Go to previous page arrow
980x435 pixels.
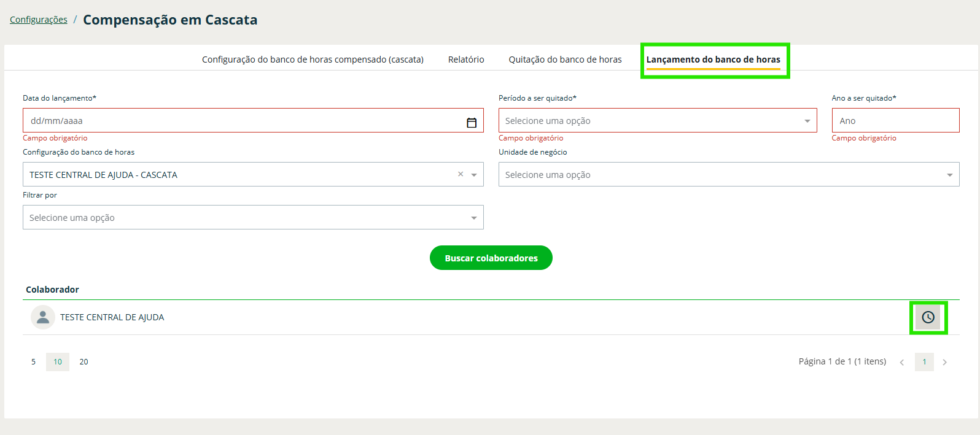pyautogui.click(x=901, y=362)
